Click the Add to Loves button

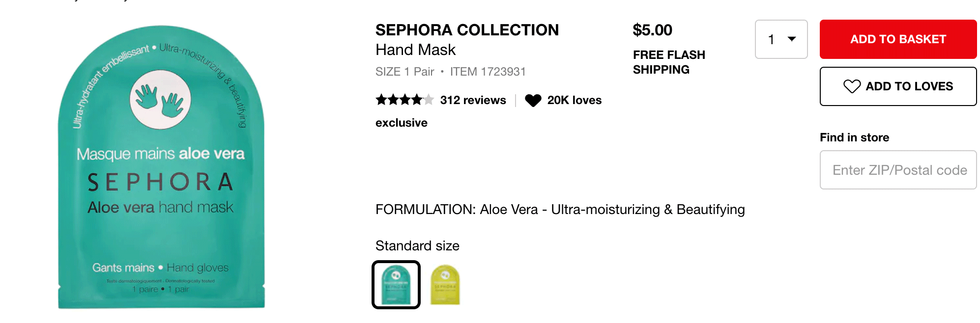(898, 86)
